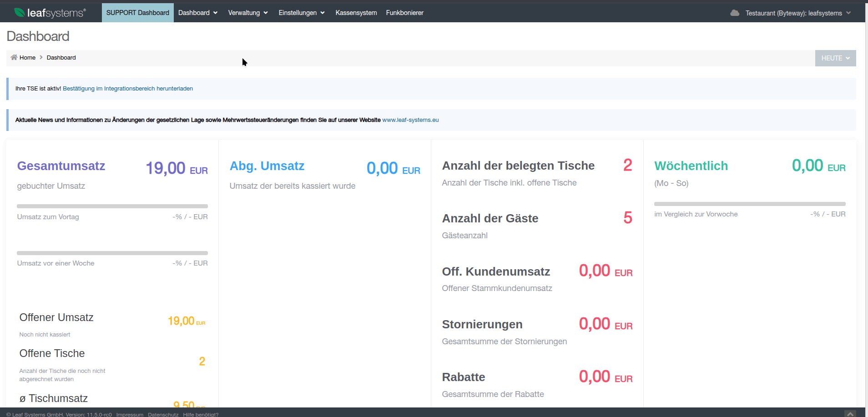
Task: Visit the www.leaf-systems.eu link
Action: [x=410, y=120]
